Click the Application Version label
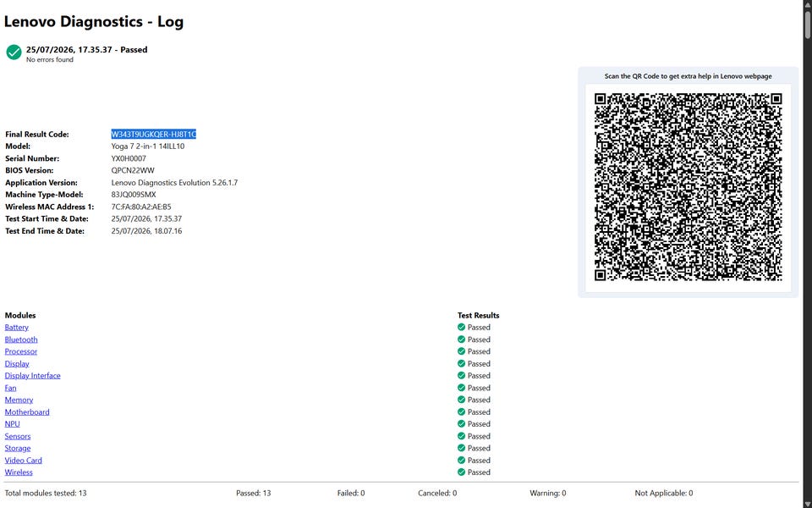This screenshot has height=508, width=812. coord(41,183)
